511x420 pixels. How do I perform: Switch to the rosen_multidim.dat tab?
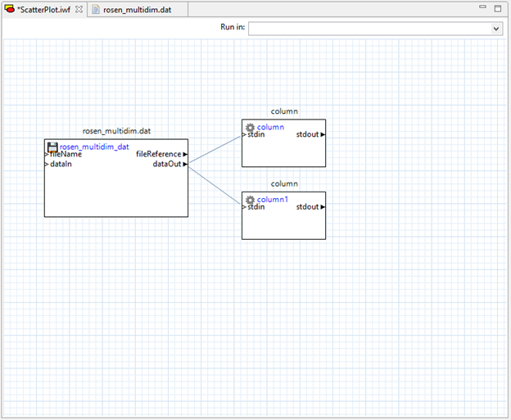coord(137,10)
